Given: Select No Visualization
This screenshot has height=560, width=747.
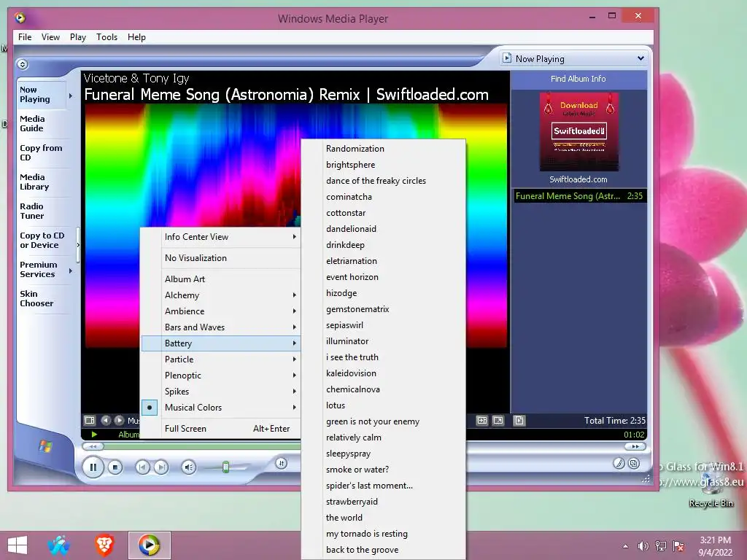Looking at the screenshot, I should click(x=221, y=258).
